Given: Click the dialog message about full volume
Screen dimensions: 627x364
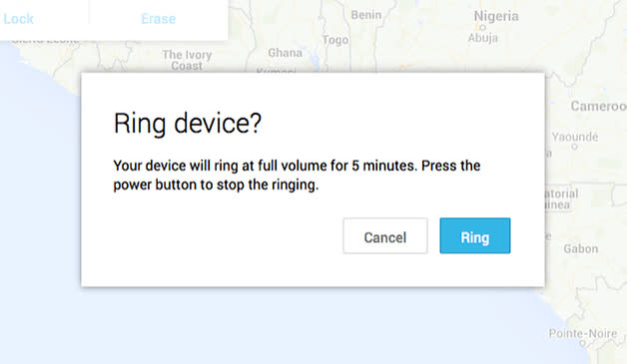Looking at the screenshot, I should (x=297, y=175).
